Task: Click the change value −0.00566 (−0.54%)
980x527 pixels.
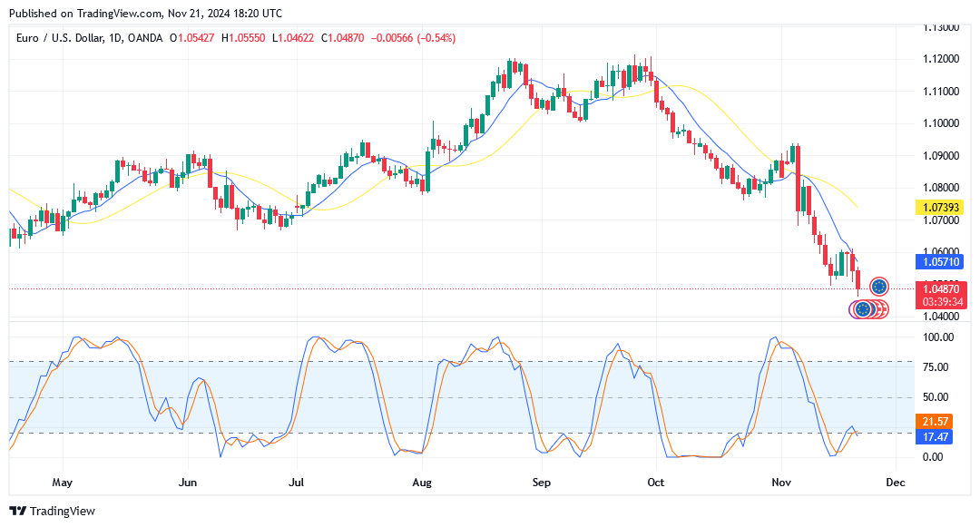Action: [x=413, y=38]
